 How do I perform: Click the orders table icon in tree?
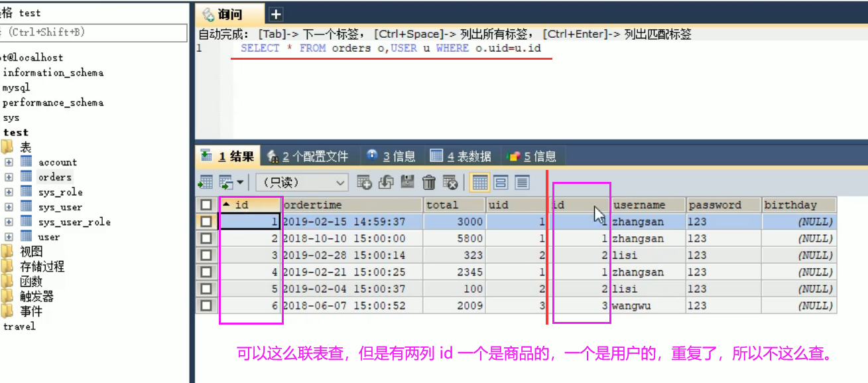pos(27,177)
